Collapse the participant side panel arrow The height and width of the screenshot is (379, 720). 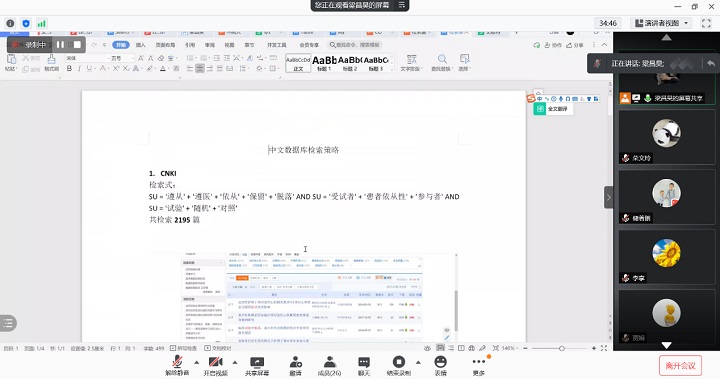click(608, 198)
